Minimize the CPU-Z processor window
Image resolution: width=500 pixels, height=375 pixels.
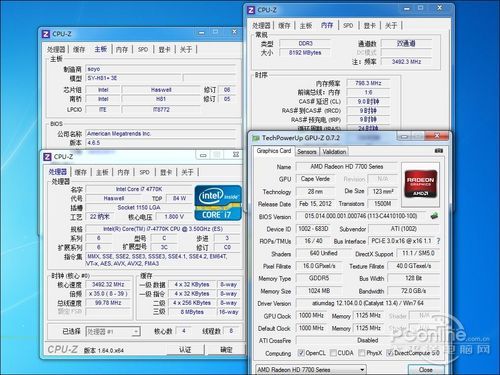[x=203, y=155]
